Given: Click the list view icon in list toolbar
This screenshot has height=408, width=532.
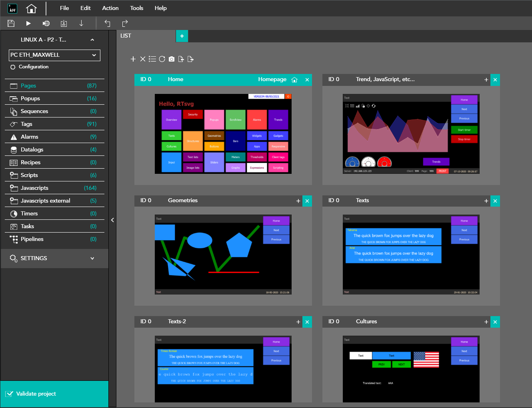Looking at the screenshot, I should point(152,59).
